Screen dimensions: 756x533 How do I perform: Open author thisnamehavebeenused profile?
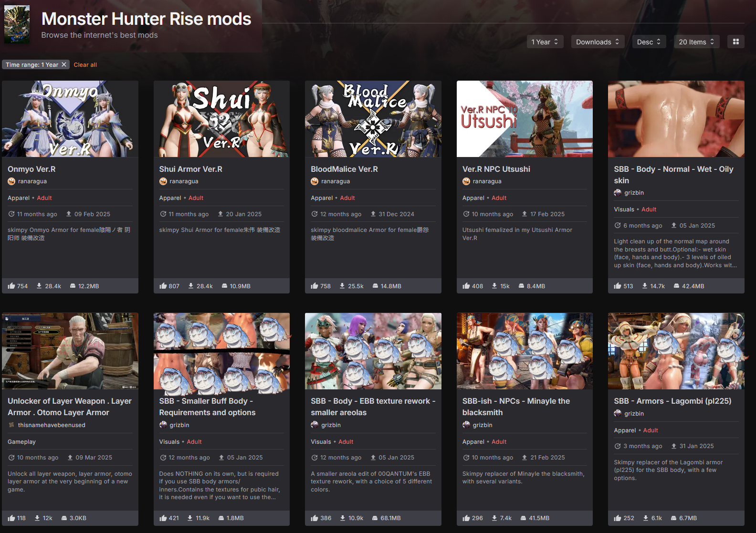tap(52, 425)
